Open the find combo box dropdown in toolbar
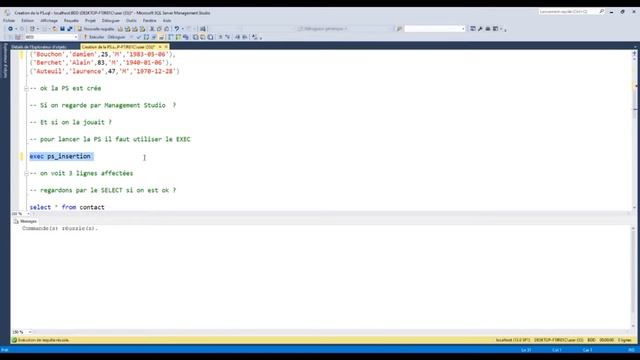The image size is (640, 360). [x=463, y=29]
